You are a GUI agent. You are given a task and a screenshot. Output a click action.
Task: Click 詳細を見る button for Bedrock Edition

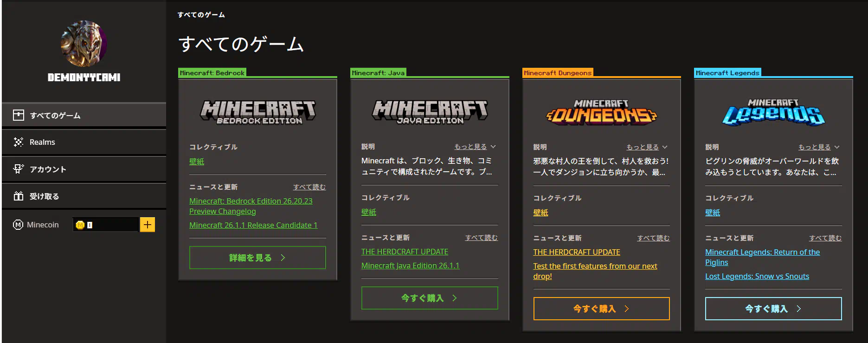(257, 258)
